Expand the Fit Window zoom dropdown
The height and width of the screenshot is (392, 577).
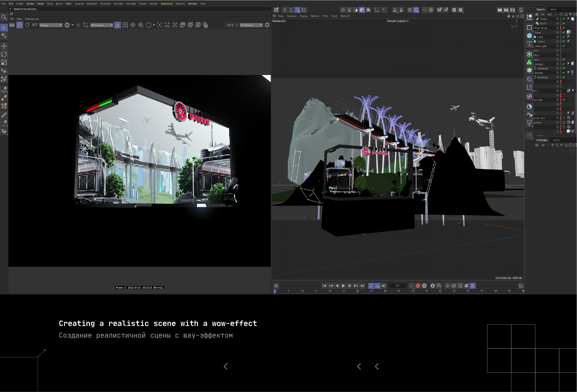coord(251,25)
